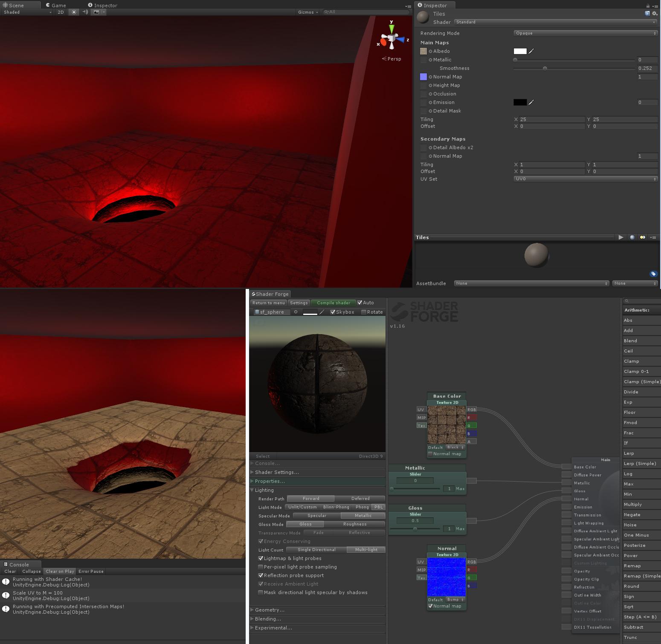Clear the Console log

pyautogui.click(x=10, y=572)
